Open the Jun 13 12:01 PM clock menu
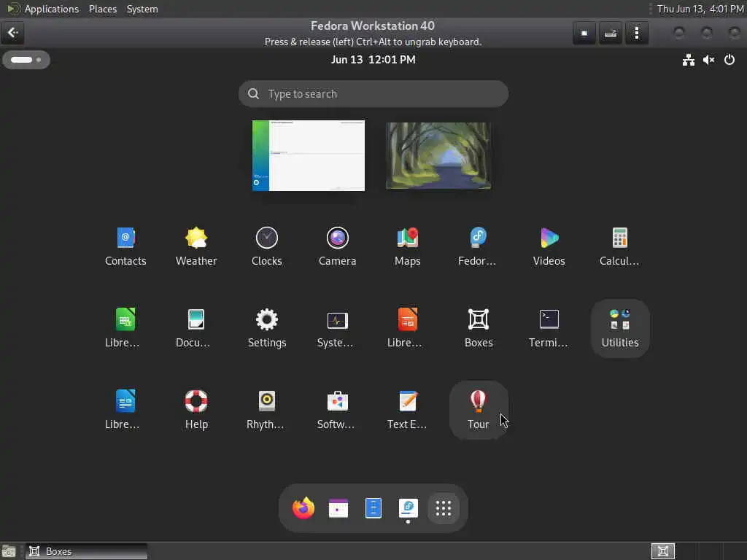The width and height of the screenshot is (747, 560). 373,60
